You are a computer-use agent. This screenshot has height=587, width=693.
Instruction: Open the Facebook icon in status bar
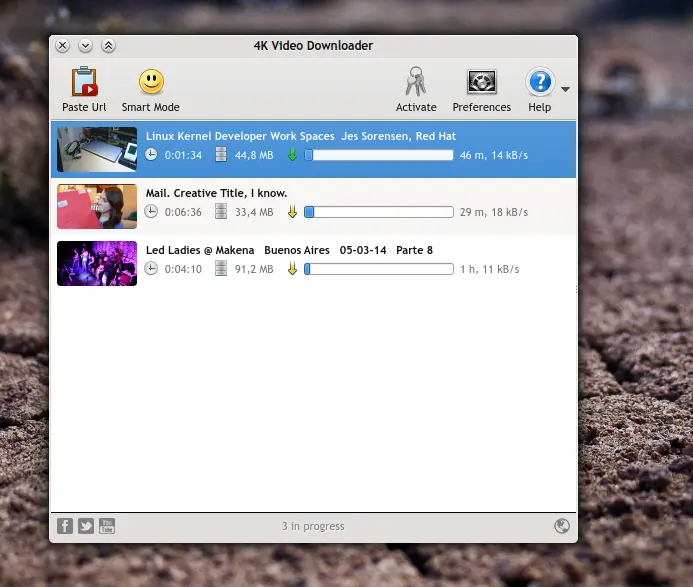pyautogui.click(x=65, y=526)
